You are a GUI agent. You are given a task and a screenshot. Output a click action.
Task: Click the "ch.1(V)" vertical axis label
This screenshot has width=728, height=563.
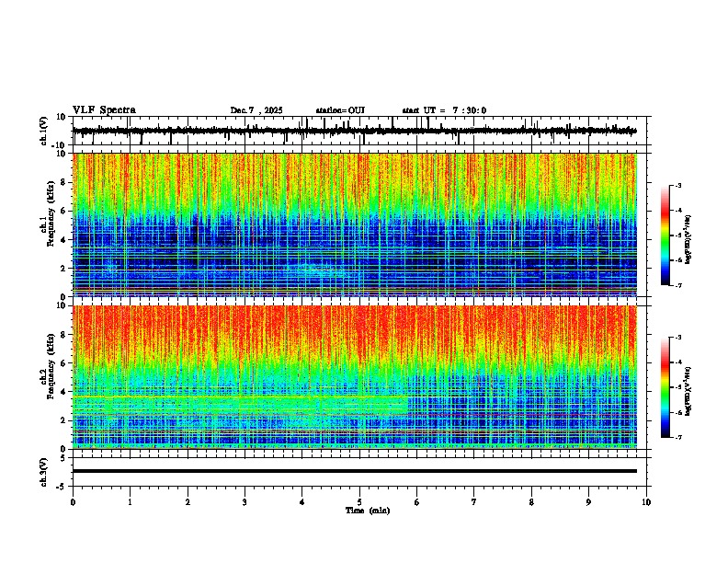tap(44, 131)
